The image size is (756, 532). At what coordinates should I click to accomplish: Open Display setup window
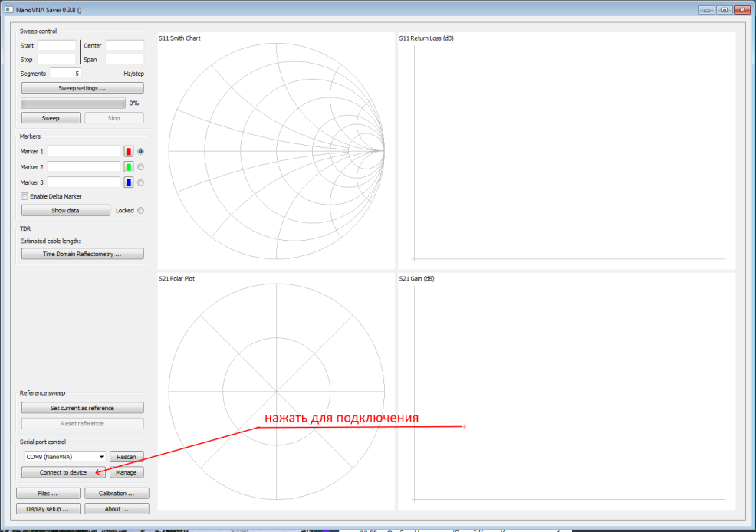coord(48,509)
